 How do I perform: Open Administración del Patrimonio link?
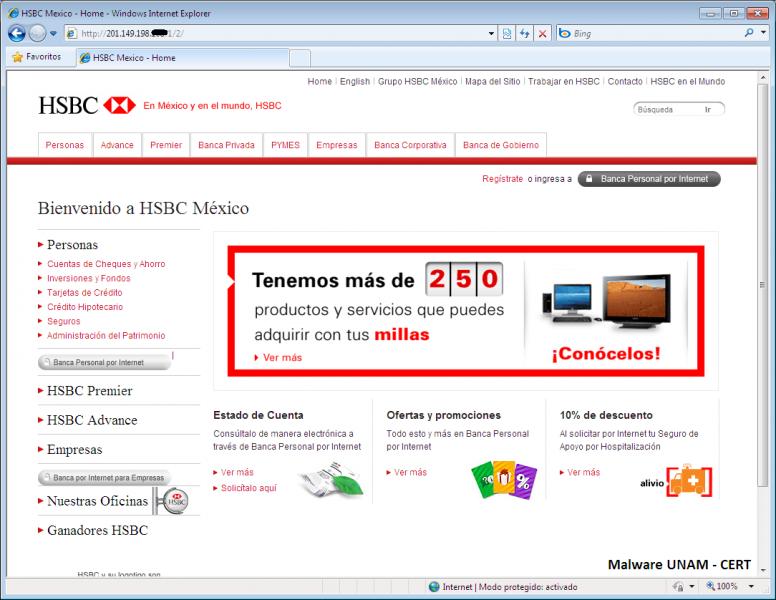(x=106, y=336)
